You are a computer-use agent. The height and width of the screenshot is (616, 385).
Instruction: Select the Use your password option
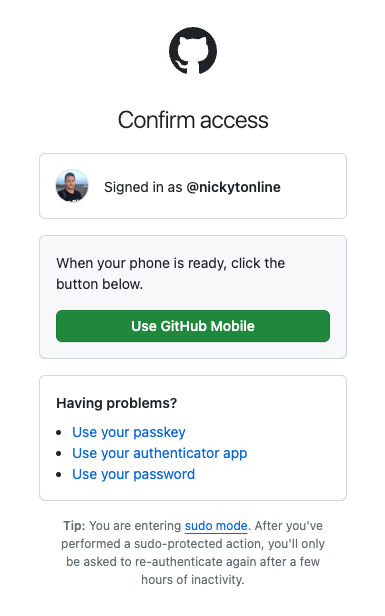click(134, 474)
